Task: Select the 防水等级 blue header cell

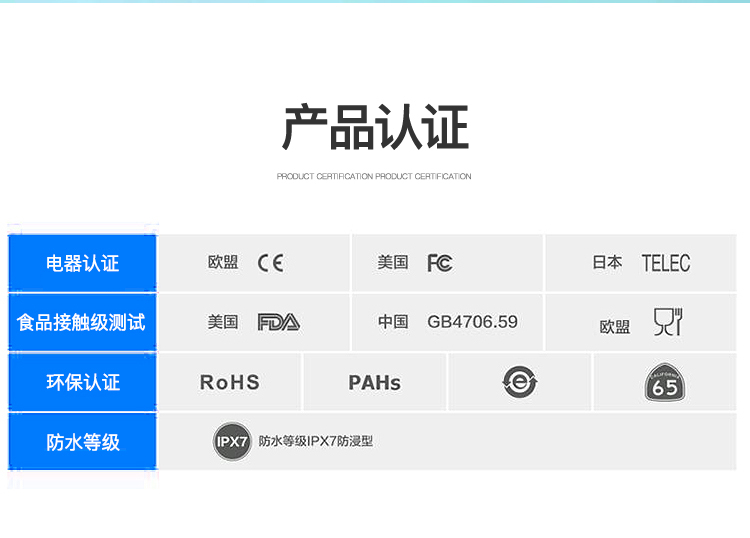Action: [82, 442]
